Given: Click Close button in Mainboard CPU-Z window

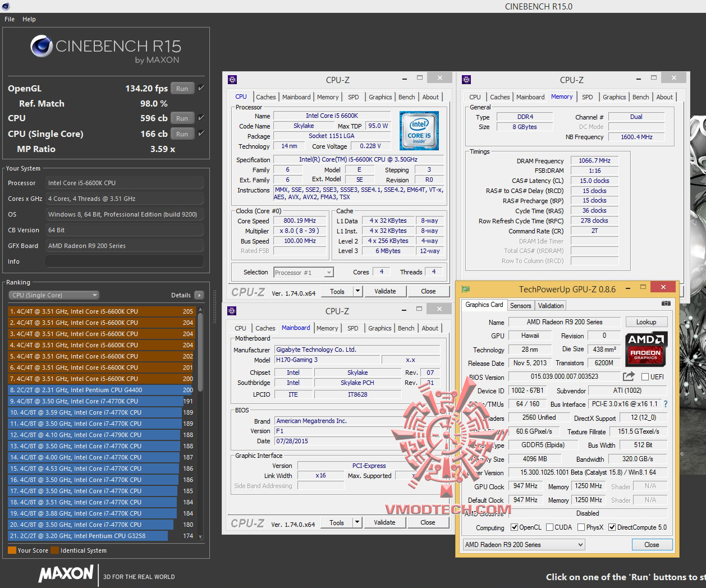Looking at the screenshot, I should pos(428,522).
